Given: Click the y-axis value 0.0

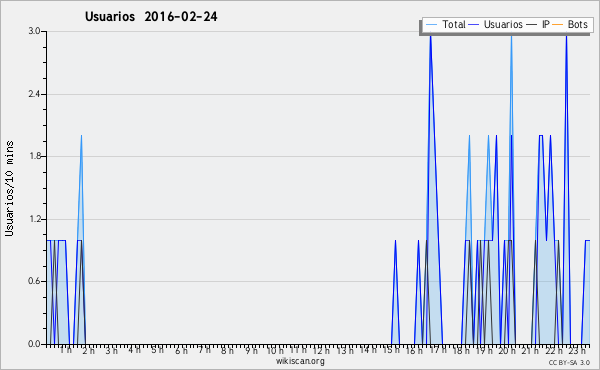Looking at the screenshot, I should [34, 344].
